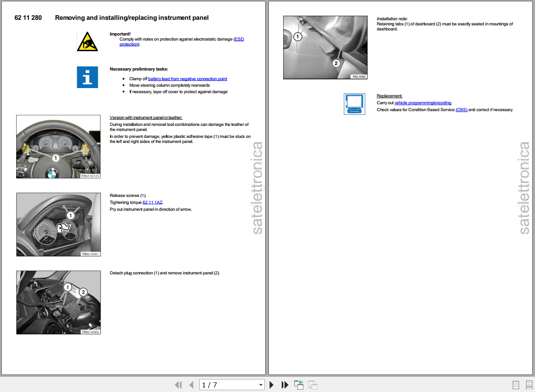Open the vehicle programming/encoding link
The height and width of the screenshot is (392, 535).
click(x=423, y=103)
